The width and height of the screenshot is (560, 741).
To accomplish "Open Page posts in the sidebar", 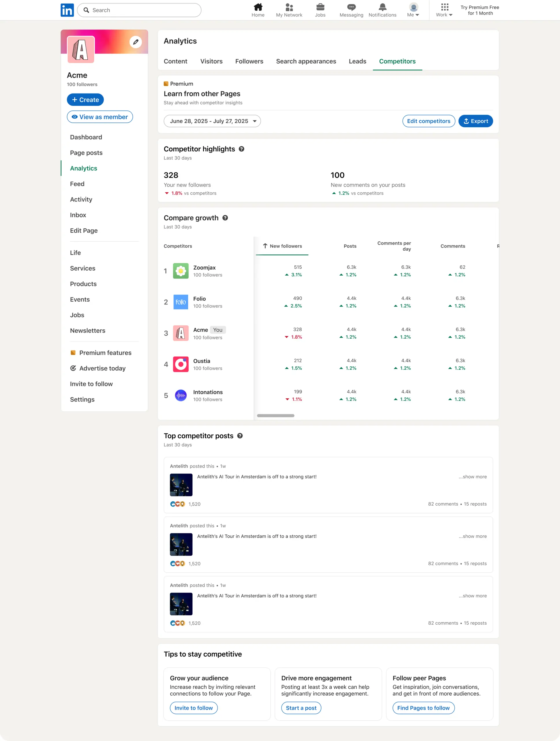I will [86, 153].
